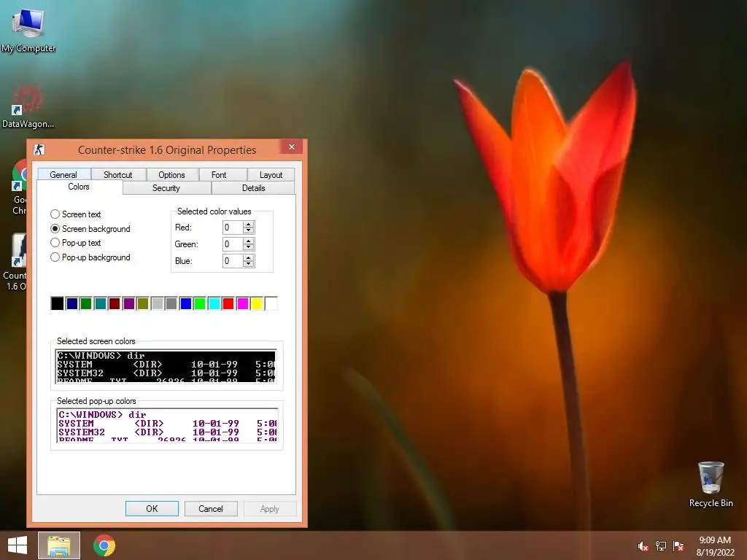Open the DataWagon desktop shortcut
This screenshot has width=747, height=560.
tap(28, 106)
